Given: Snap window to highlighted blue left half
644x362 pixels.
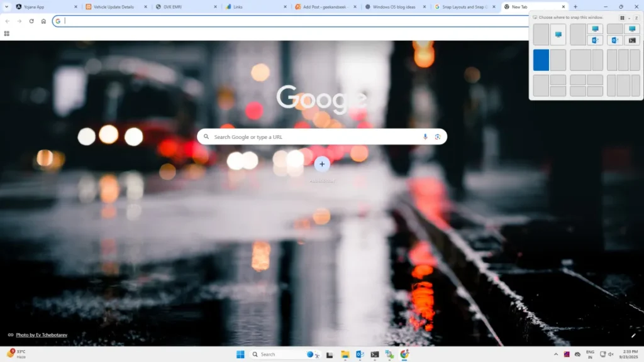Looking at the screenshot, I should coord(541,60).
